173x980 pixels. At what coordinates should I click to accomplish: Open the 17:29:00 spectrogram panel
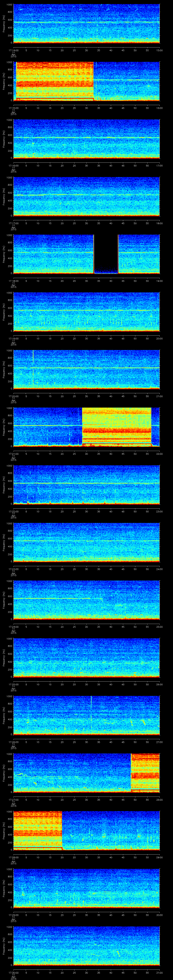click(86, 888)
